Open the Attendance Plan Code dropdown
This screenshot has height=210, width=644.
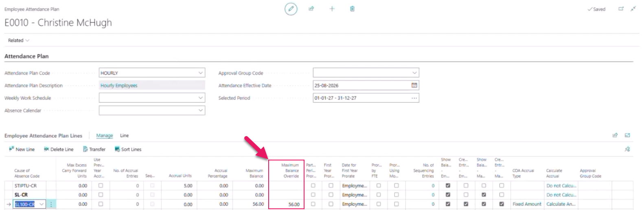(201, 73)
